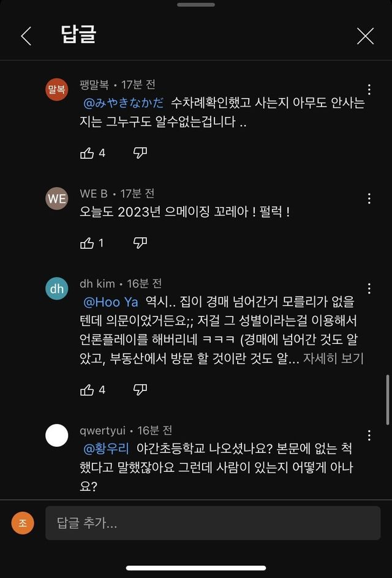The height and width of the screenshot is (578, 392).
Task: Dislike WE B's comment
Action: pos(140,243)
